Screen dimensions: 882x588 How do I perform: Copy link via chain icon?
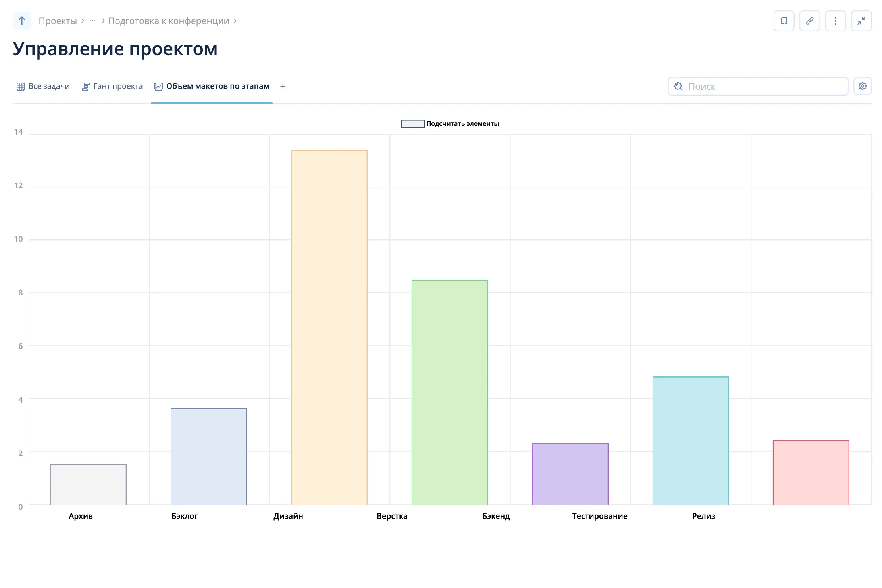810,21
